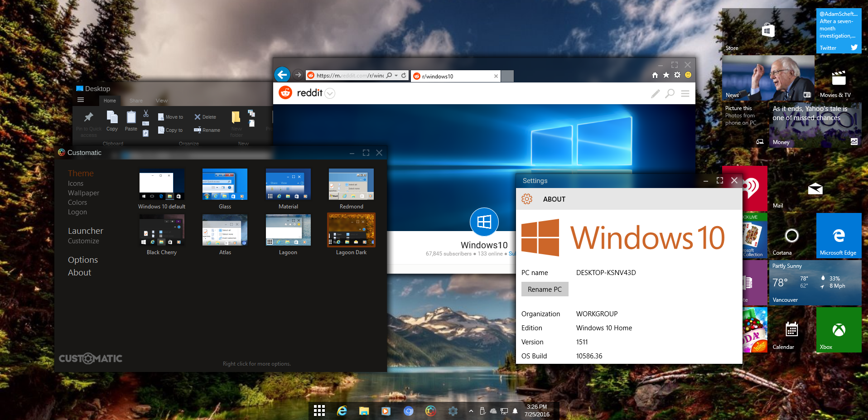Open the reddit hamburger menu
868x420 pixels.
click(685, 93)
